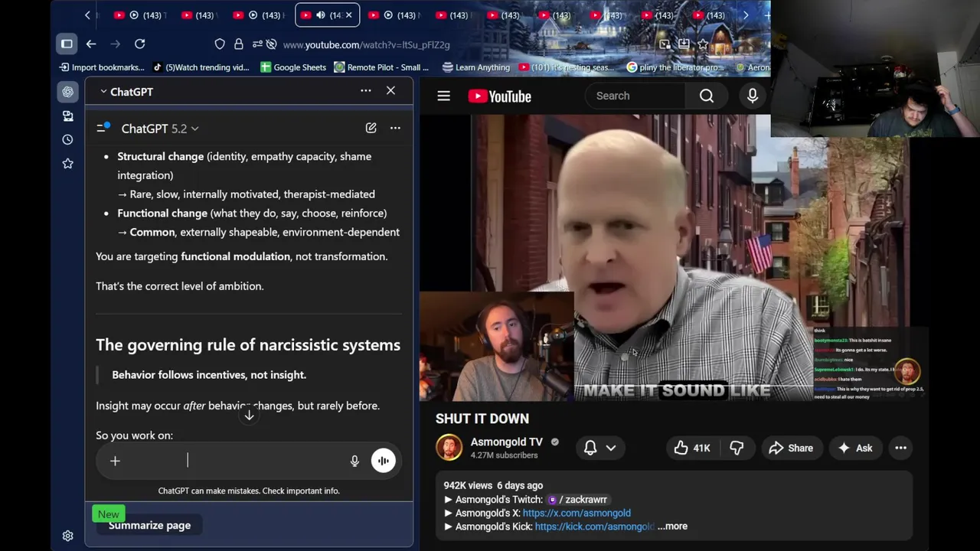This screenshot has height=551, width=980.
Task: Open the Import bookmarks item
Action: 102,67
